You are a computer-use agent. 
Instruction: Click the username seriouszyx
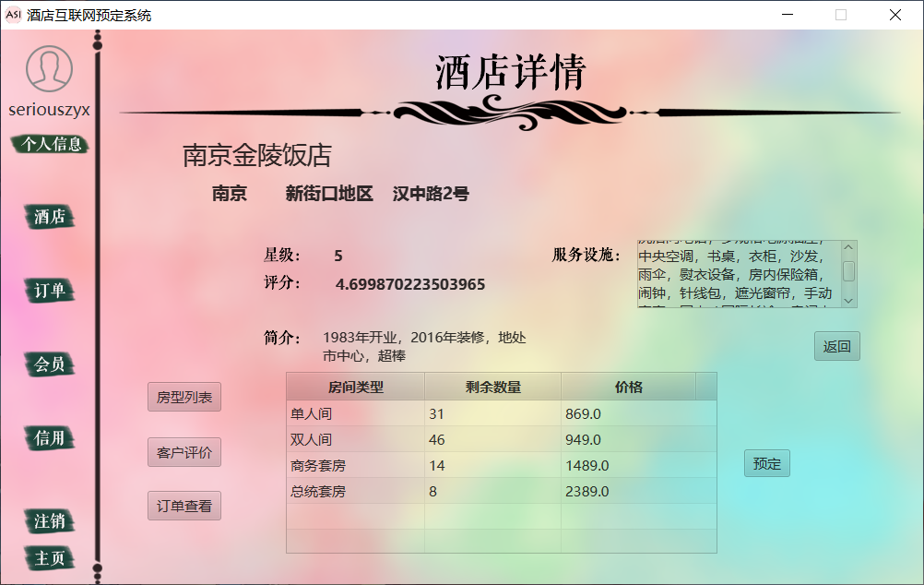pyautogui.click(x=50, y=110)
